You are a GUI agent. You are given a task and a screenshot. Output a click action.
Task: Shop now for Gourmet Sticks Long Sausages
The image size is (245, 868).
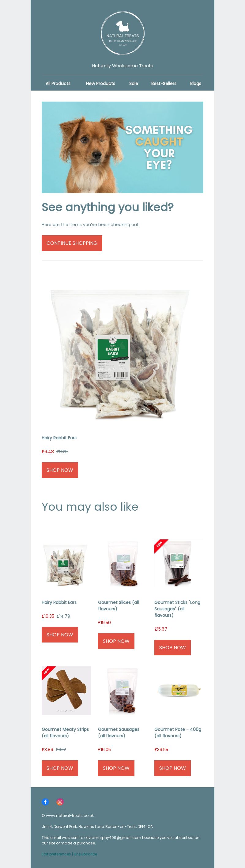172,647
